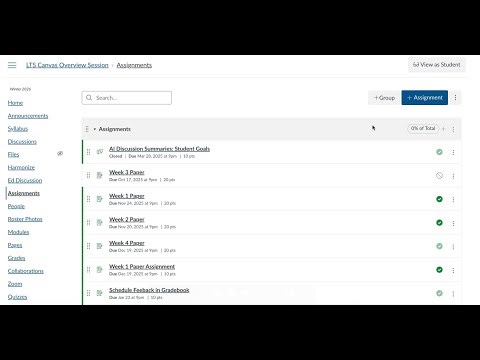
Task: Open Schedule Feeback in Gradebook link
Action: (149, 290)
